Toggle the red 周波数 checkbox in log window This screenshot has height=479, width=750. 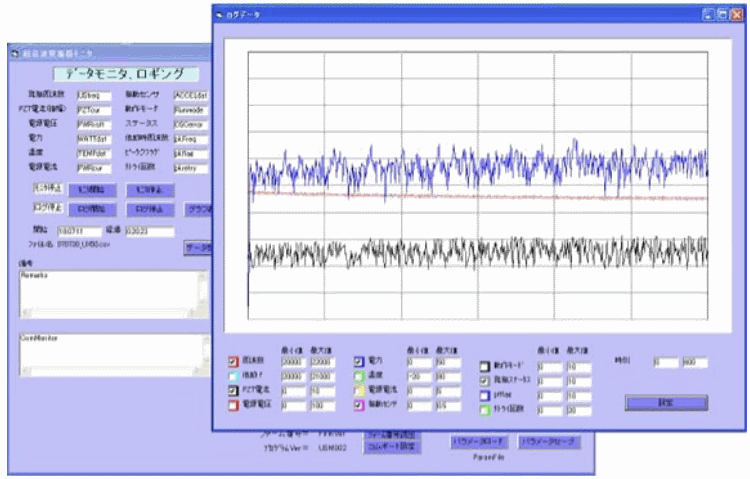point(233,361)
